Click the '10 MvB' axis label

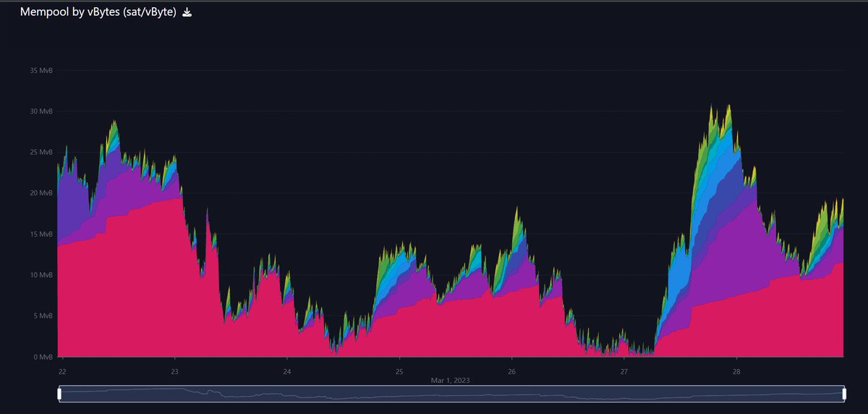41,275
